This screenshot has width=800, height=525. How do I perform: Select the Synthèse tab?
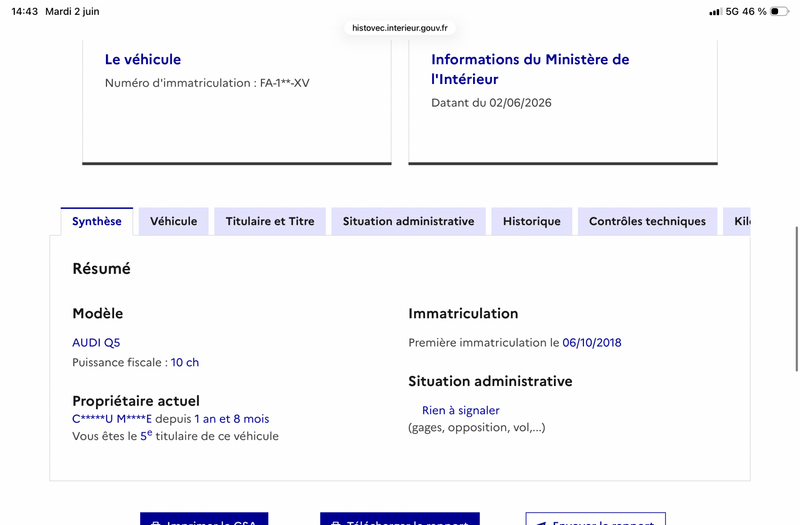point(97,221)
